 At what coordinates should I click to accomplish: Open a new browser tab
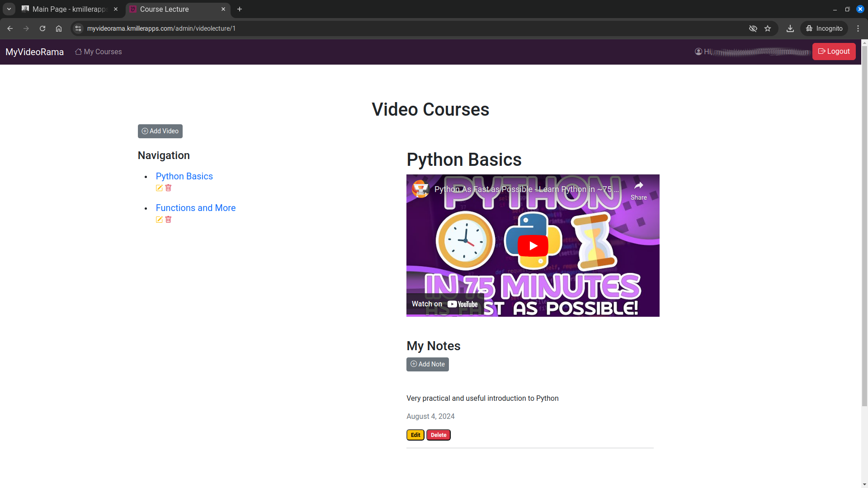pos(240,9)
